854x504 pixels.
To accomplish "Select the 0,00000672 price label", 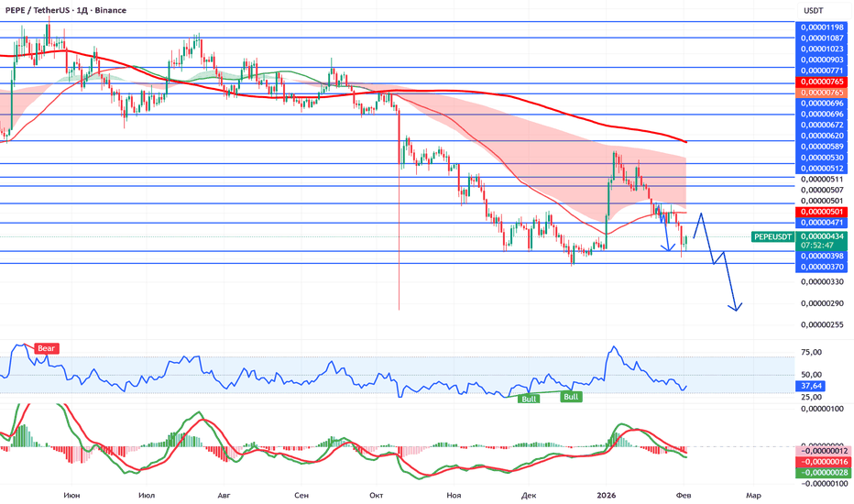I will coord(821,125).
